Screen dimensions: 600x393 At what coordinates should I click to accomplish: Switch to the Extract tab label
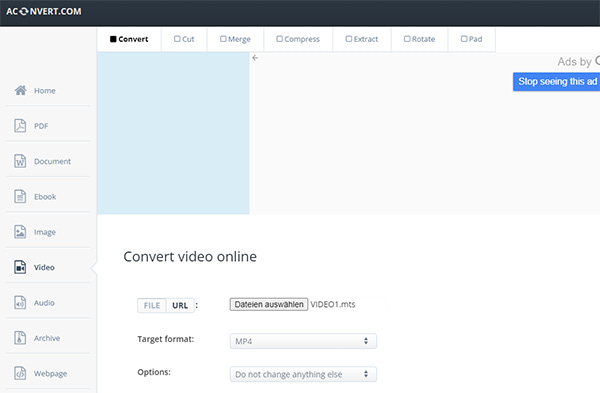point(366,39)
